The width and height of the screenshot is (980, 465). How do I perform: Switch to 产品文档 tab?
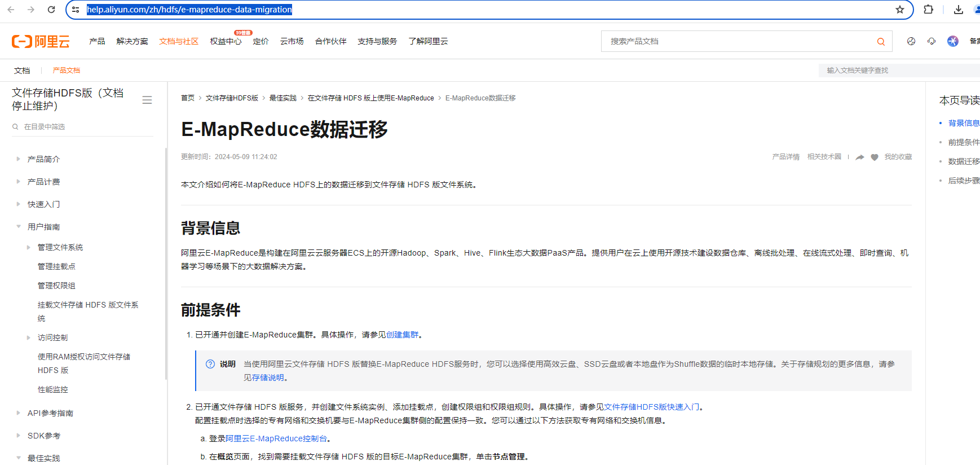click(x=67, y=71)
